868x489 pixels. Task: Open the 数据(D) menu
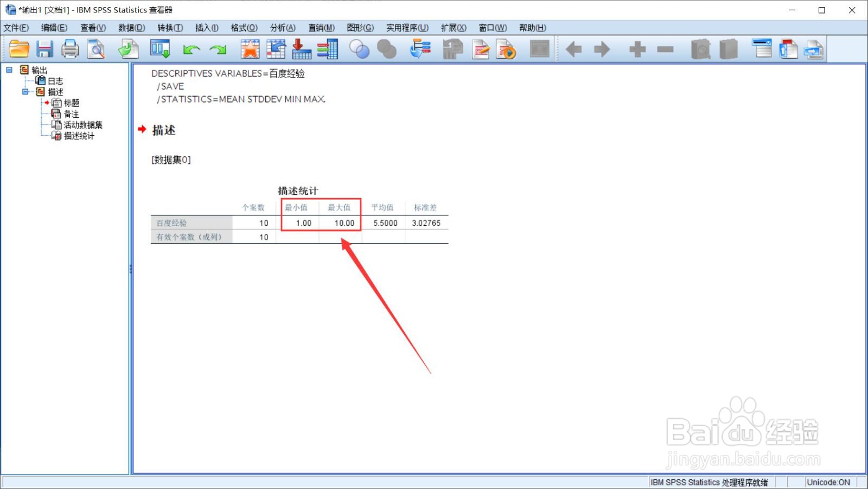[x=132, y=28]
